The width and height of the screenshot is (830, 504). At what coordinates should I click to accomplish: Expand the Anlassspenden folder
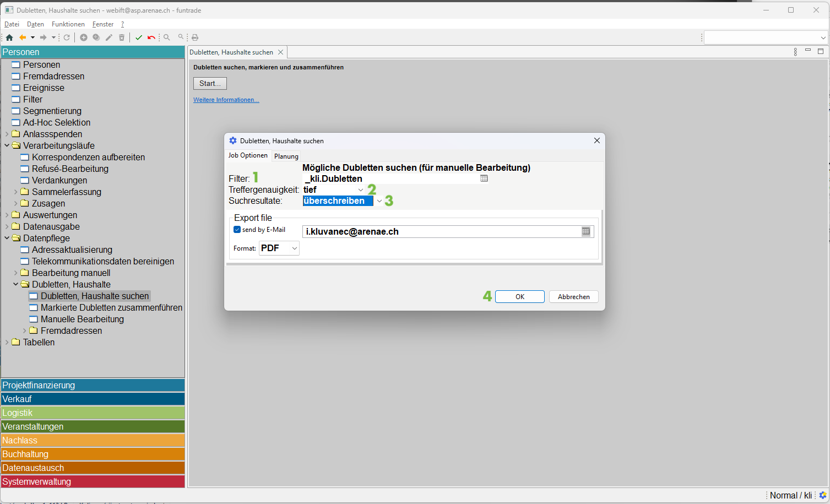tap(7, 134)
